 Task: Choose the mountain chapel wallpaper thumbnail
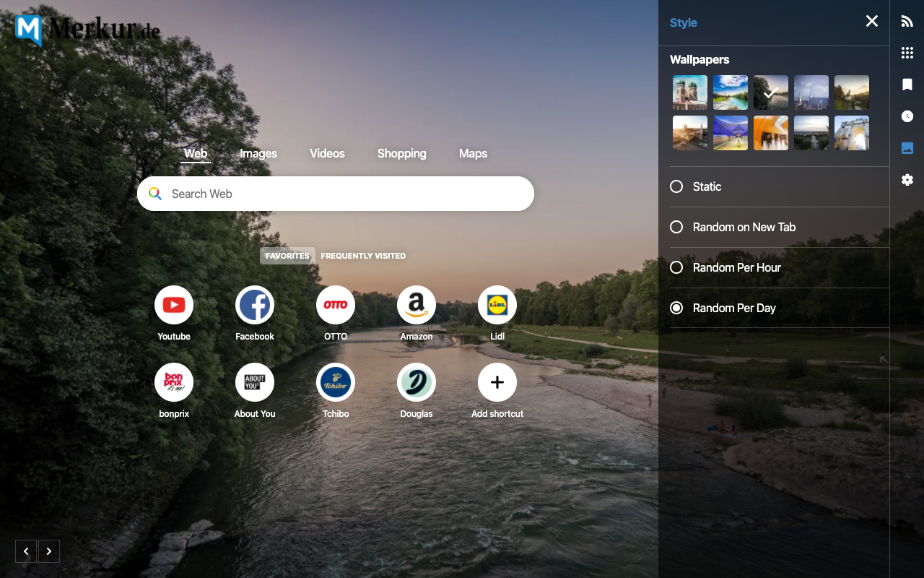(852, 92)
